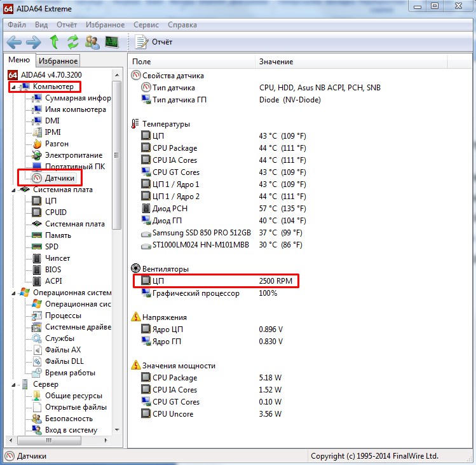The width and height of the screenshot is (476, 465).
Task: Open the Сервис menu
Action: [146, 25]
